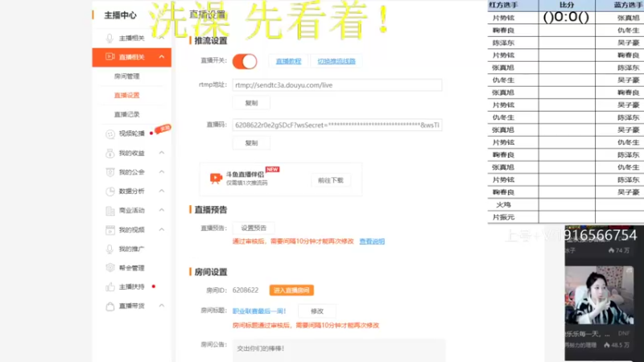
Task: Click the 商业活动 building icon
Action: pyautogui.click(x=110, y=211)
